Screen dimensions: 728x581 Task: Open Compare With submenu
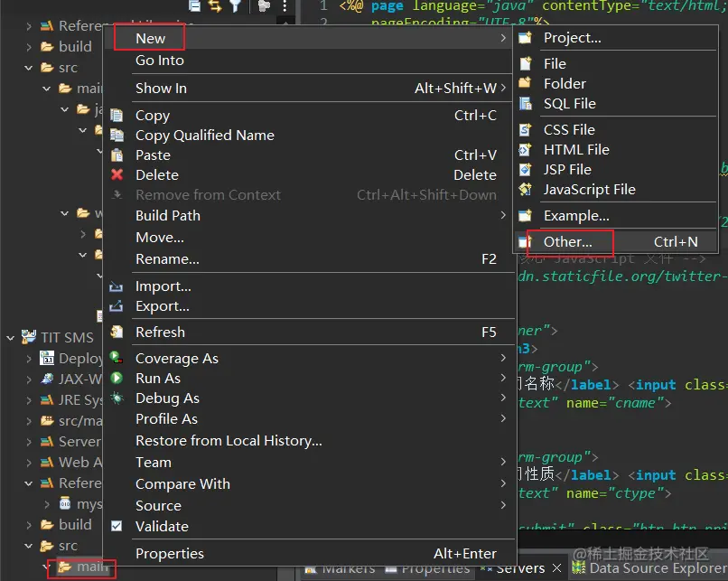pyautogui.click(x=309, y=484)
